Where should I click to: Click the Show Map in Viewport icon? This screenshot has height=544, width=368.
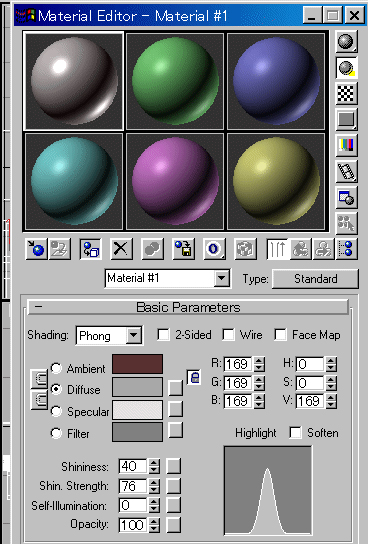pyautogui.click(x=246, y=249)
